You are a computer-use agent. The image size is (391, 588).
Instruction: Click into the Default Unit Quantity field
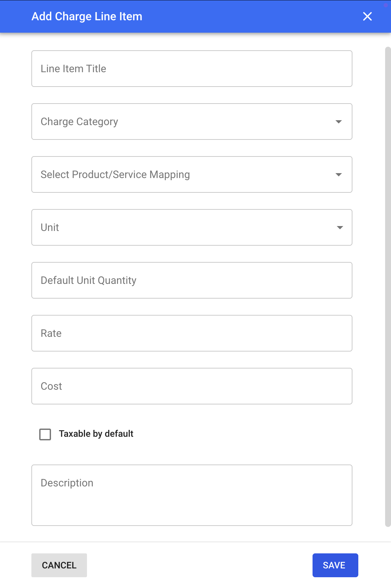click(192, 280)
